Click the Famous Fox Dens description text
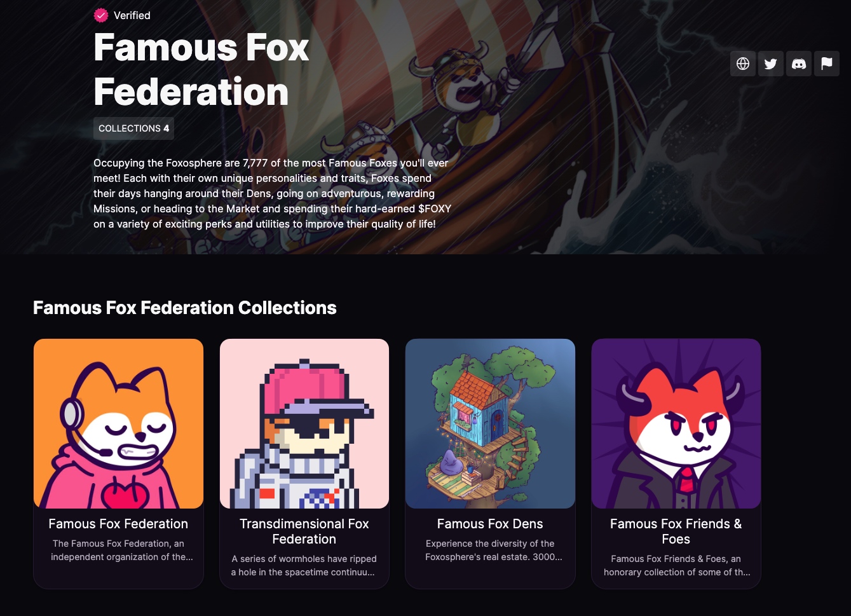The image size is (851, 616). (x=493, y=551)
